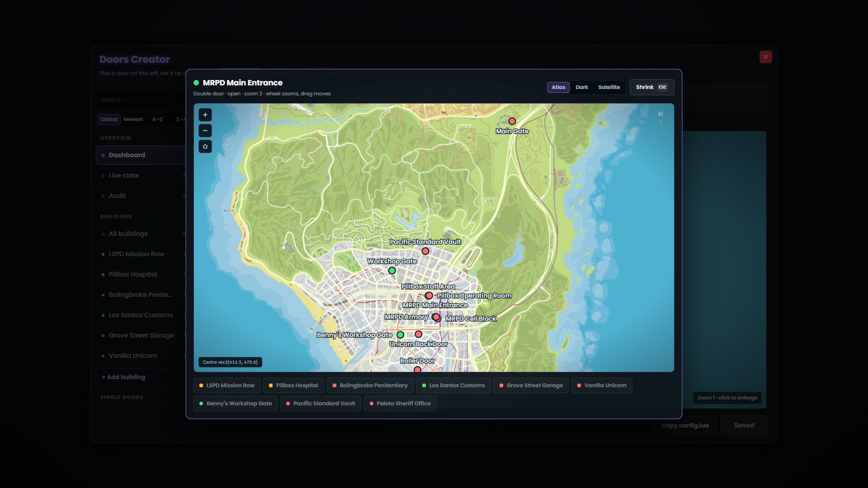Toggle the Paleto Sheriff Office legend chip
The width and height of the screenshot is (868, 488).
pyautogui.click(x=400, y=404)
